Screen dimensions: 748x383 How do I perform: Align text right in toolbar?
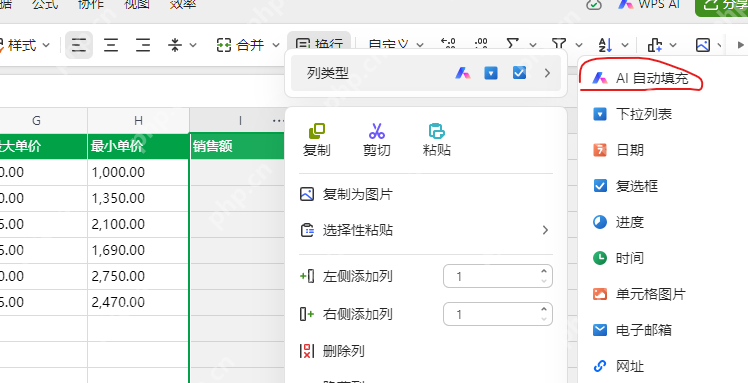(143, 45)
